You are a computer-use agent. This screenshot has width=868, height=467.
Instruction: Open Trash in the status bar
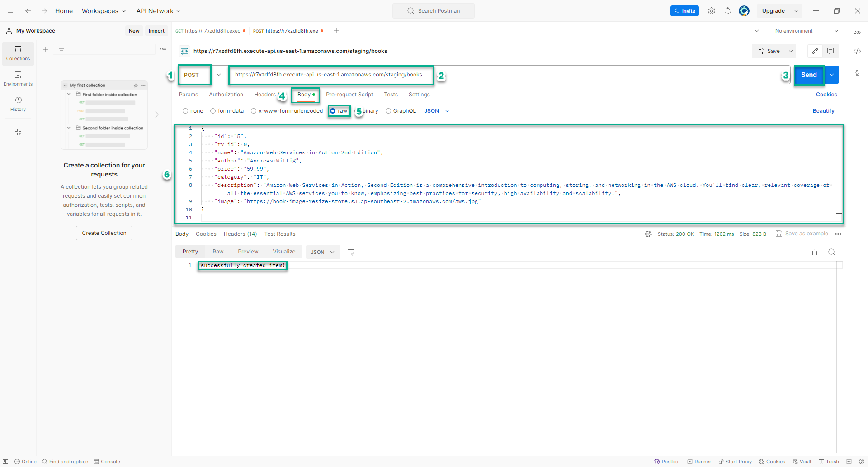point(829,462)
